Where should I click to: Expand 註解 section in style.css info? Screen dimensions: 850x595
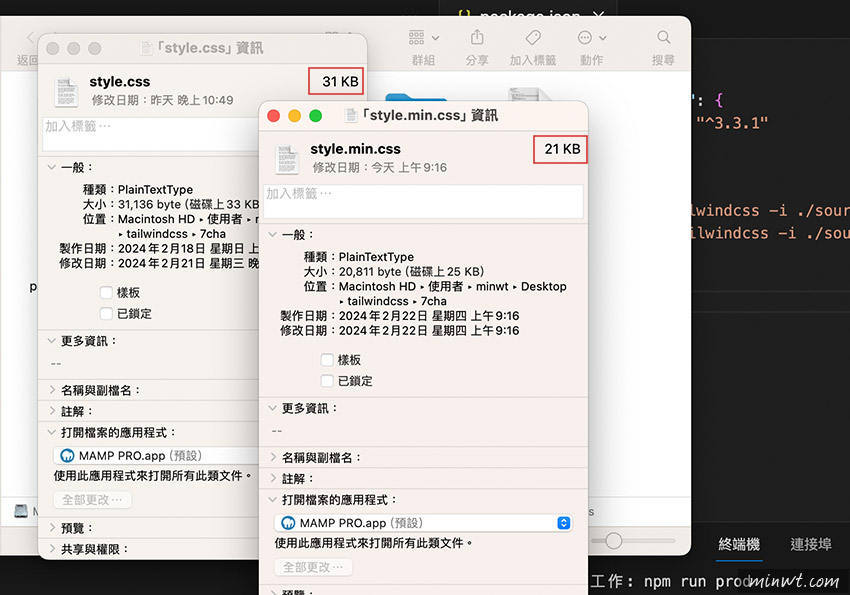click(52, 411)
